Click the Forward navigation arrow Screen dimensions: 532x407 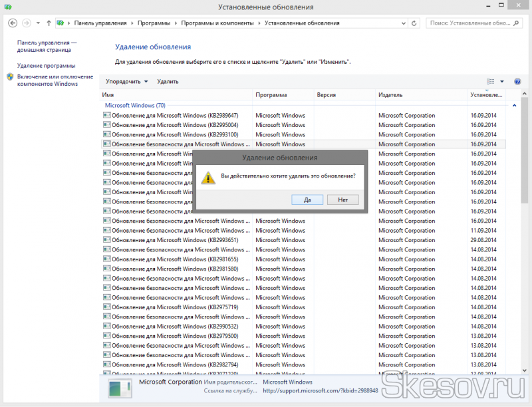(27, 23)
